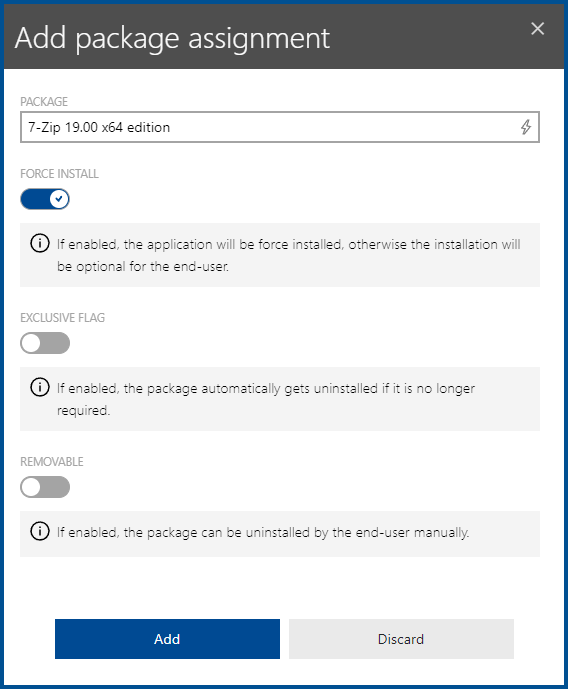Click the FORCE INSTALL label
The width and height of the screenshot is (568, 689).
coord(59,174)
